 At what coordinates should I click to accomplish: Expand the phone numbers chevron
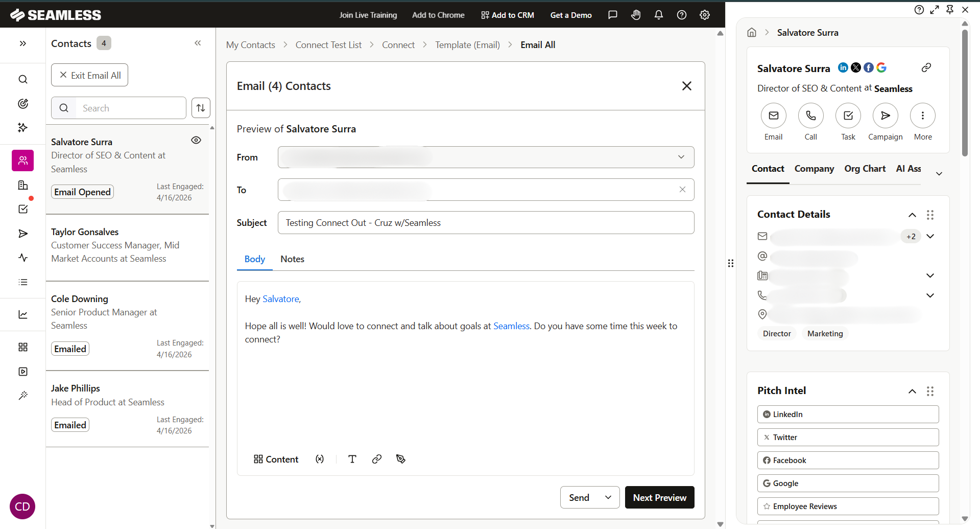(x=930, y=295)
